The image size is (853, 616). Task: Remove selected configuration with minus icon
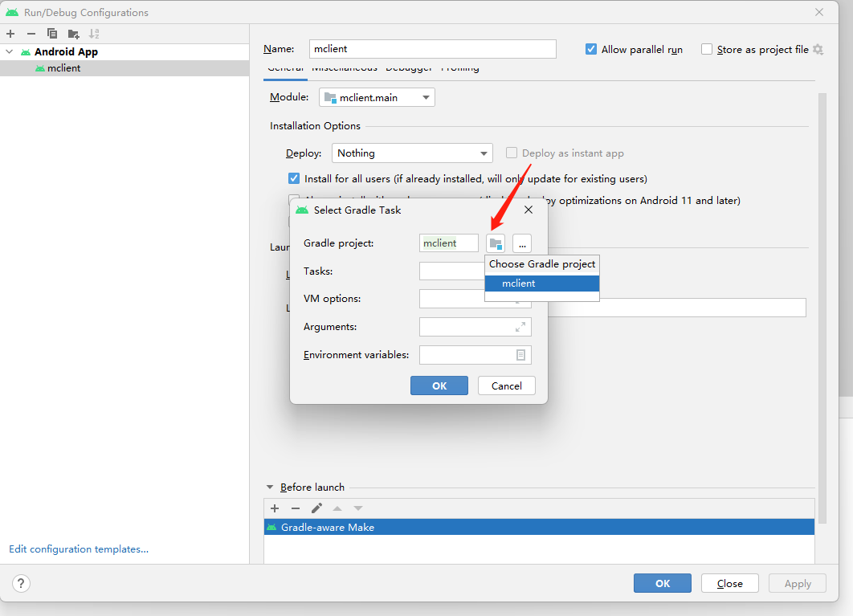coord(31,34)
